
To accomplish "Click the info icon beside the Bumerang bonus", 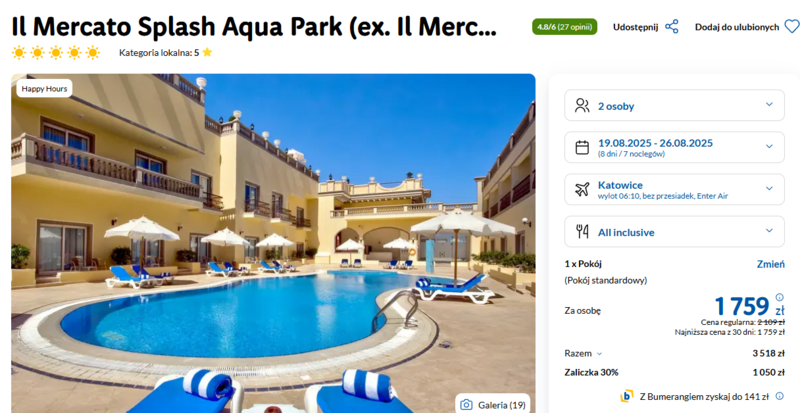I will pos(780,396).
